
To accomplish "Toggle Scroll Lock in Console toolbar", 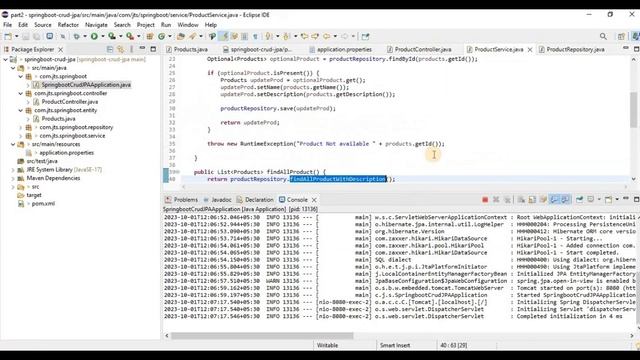I will 532,200.
